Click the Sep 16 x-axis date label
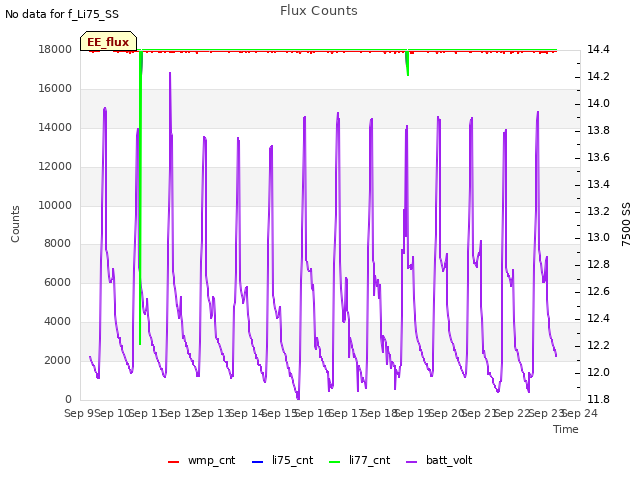 point(313,413)
